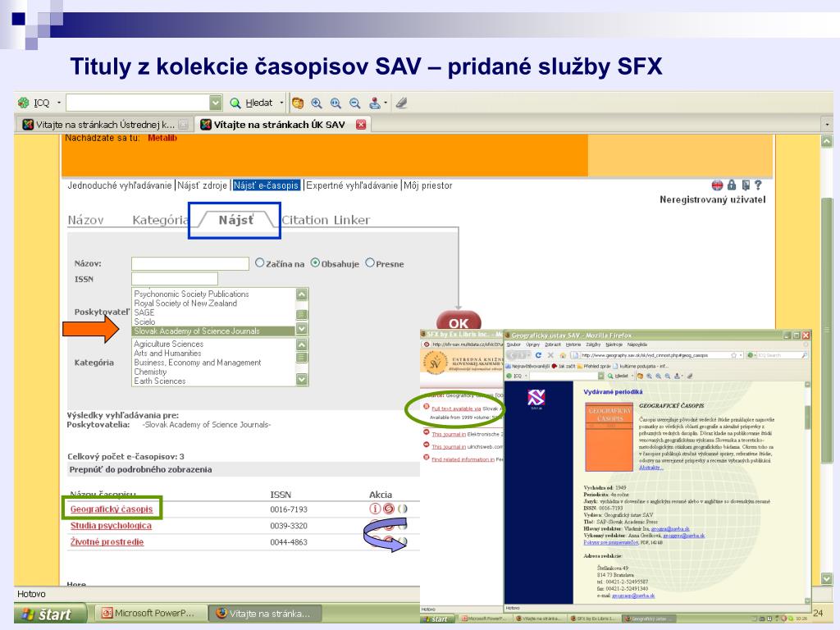Open the tab list dropdown at the tab bar's end
This screenshot has width=840, height=630.
pos(828,125)
